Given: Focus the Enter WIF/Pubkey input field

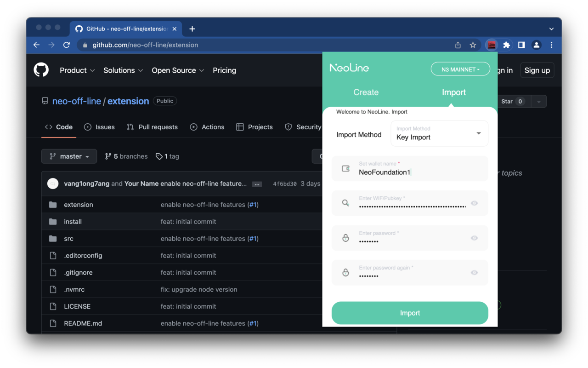Looking at the screenshot, I should pos(410,203).
